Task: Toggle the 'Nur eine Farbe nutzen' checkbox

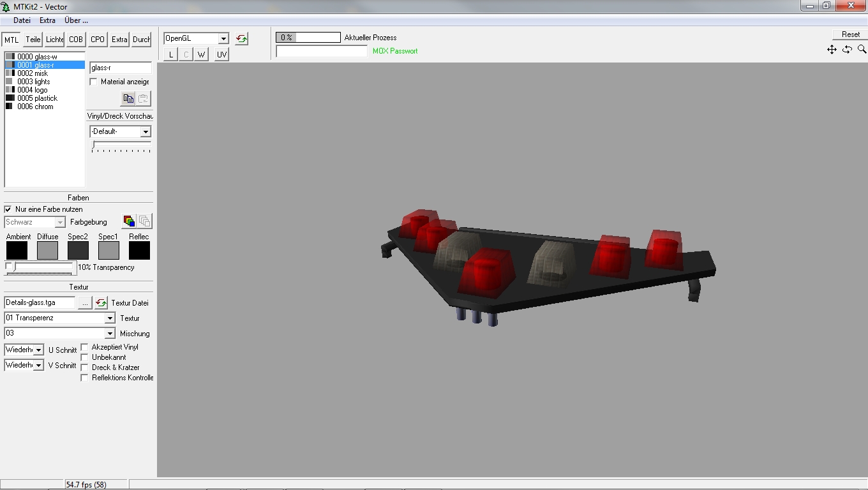Action: click(8, 209)
